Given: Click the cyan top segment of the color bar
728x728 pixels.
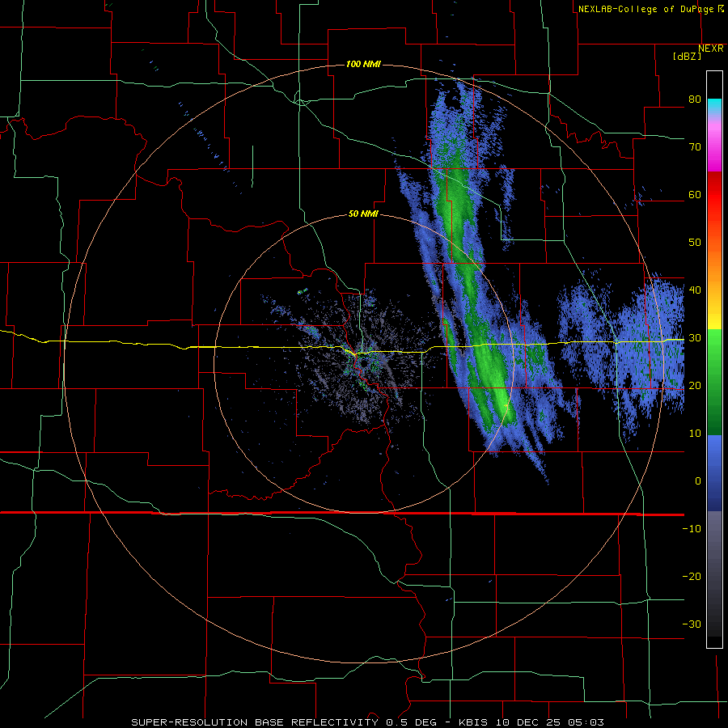Looking at the screenshot, I should (714, 106).
